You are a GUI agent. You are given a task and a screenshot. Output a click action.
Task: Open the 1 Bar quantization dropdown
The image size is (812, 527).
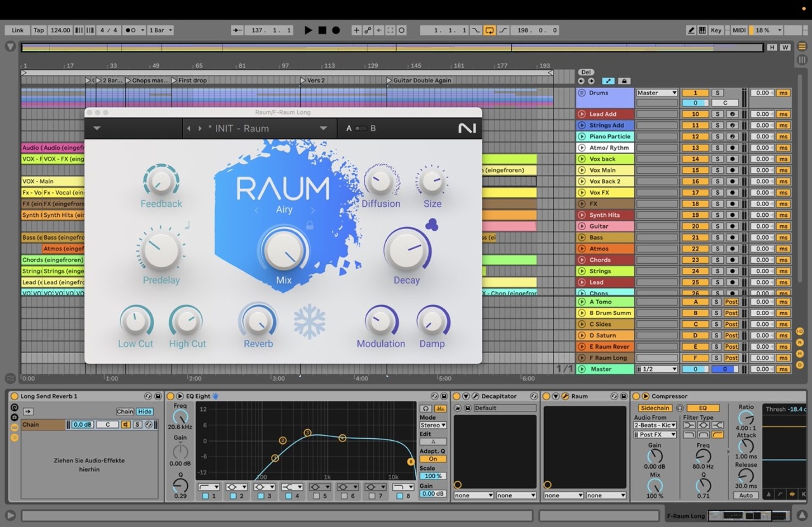160,30
